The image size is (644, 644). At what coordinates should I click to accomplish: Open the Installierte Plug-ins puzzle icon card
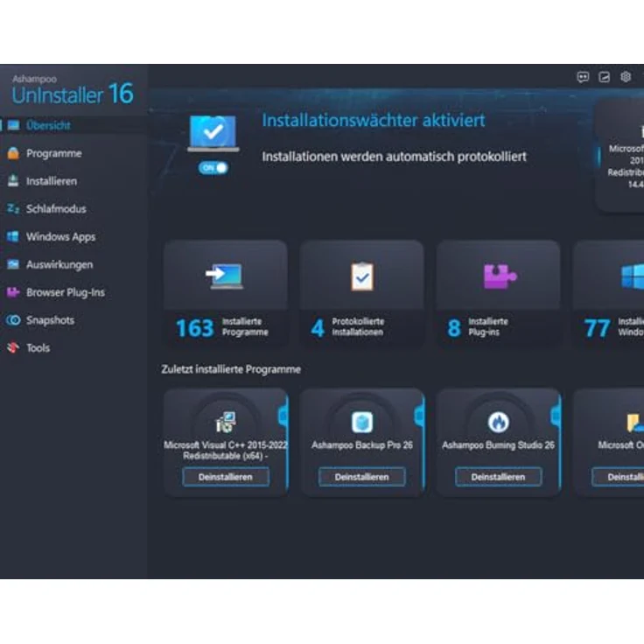[x=500, y=276]
